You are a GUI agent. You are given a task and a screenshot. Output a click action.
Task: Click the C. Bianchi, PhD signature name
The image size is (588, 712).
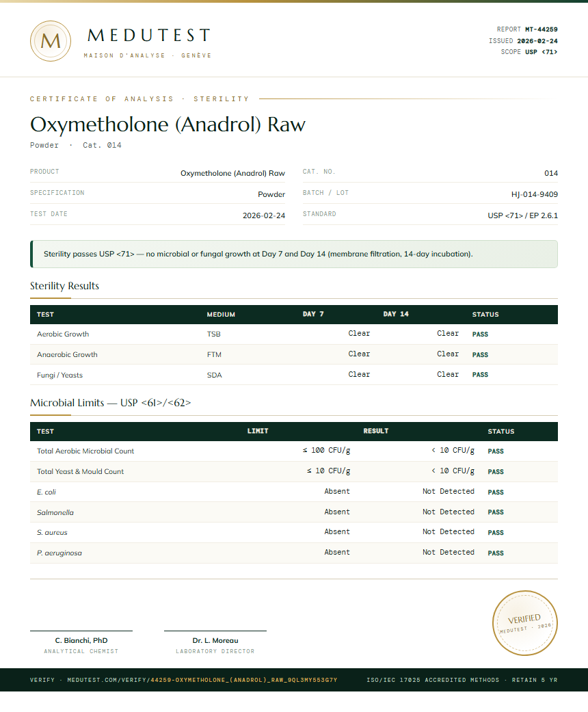click(x=81, y=641)
